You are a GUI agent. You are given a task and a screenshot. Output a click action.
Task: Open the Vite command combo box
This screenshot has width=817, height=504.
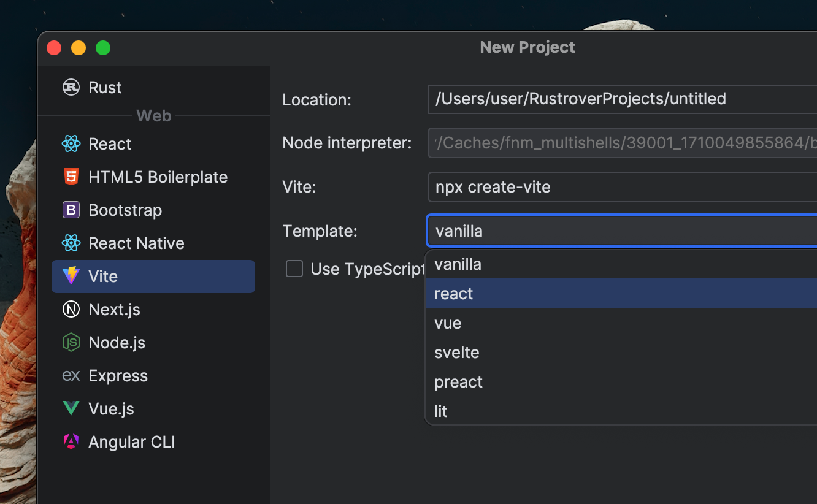[623, 187]
